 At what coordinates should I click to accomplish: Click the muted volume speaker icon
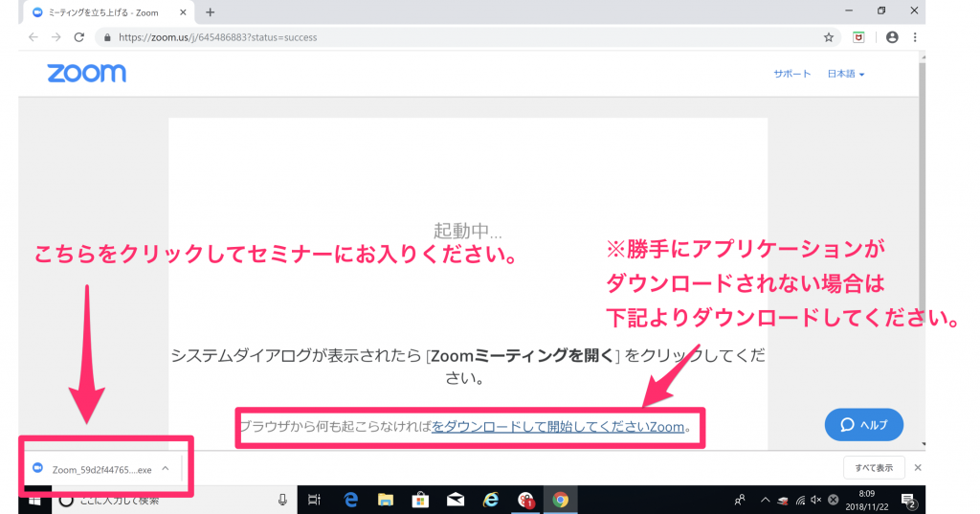coord(816,500)
